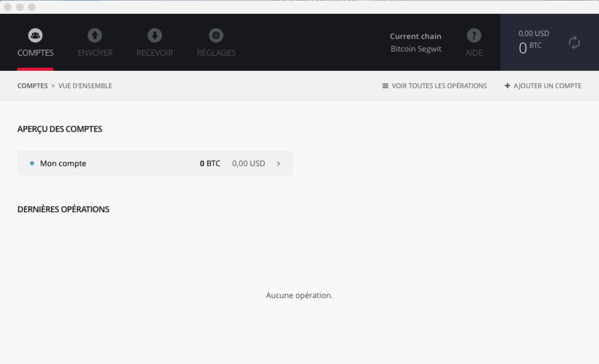The height and width of the screenshot is (364, 599).
Task: Click the plus icon beside Ajouter un compte
Action: pyautogui.click(x=507, y=86)
